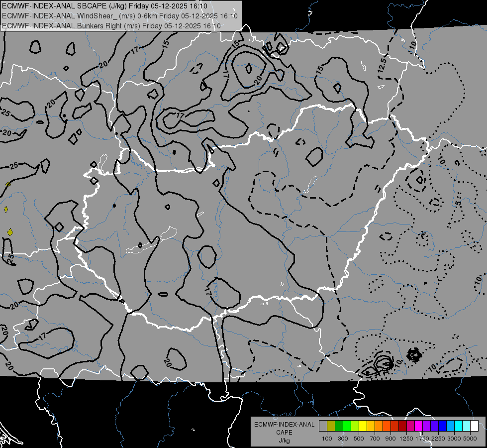Click the 100 value on the legend scale
This screenshot has height=448, width=487.
click(x=327, y=439)
